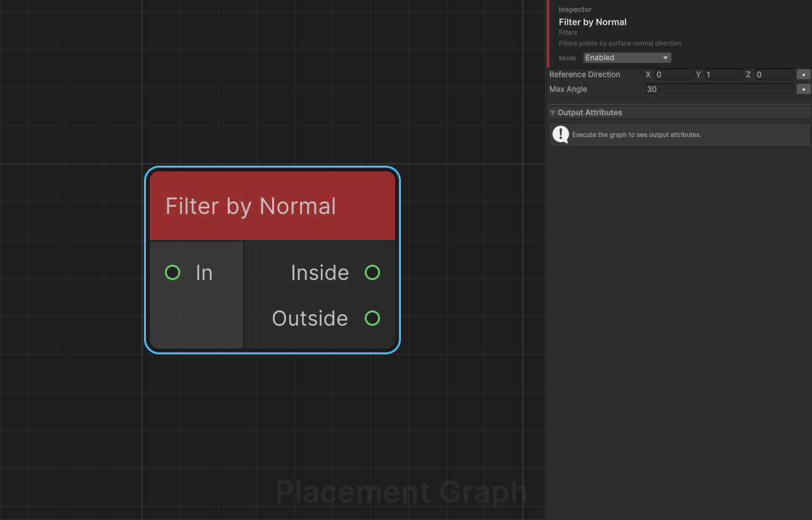
Task: Click 'Filters points by surface normal direction' description
Action: [620, 43]
